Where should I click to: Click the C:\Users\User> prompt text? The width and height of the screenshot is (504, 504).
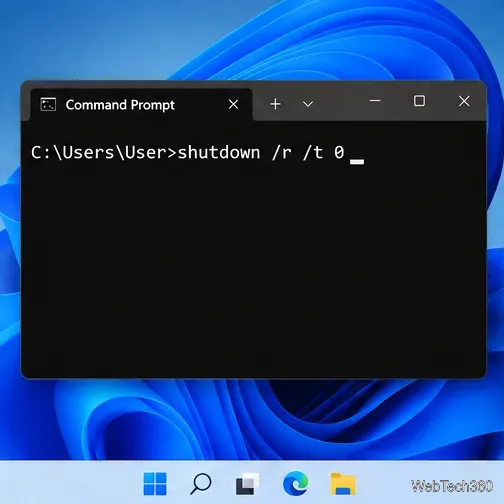point(104,153)
